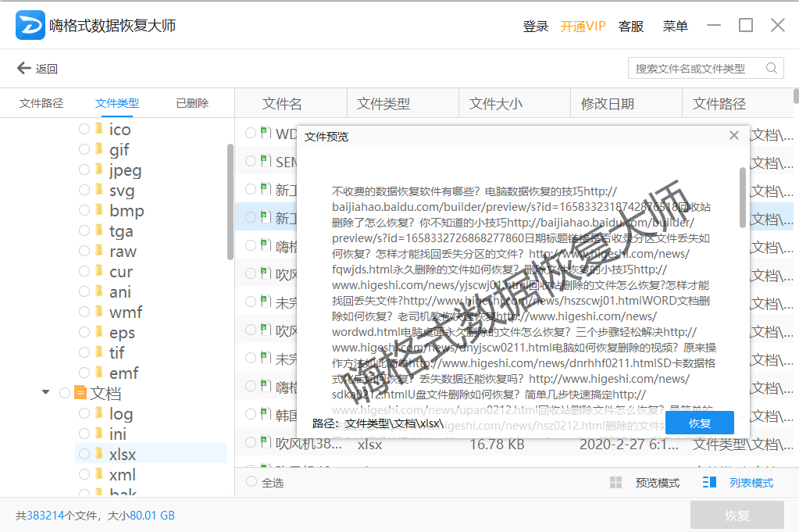Viewport: 799px width, 532px height.
Task: Switch to the 文件路径 tab
Action: tap(41, 103)
